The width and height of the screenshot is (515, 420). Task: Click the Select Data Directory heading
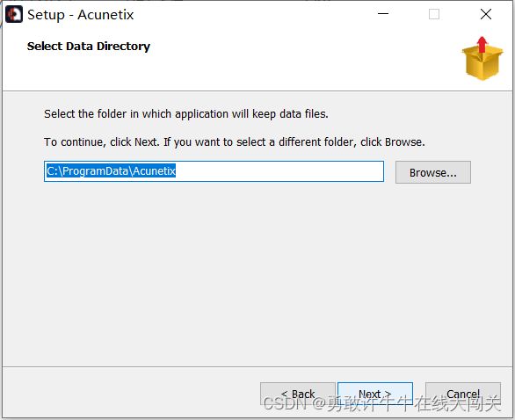pyautogui.click(x=89, y=47)
